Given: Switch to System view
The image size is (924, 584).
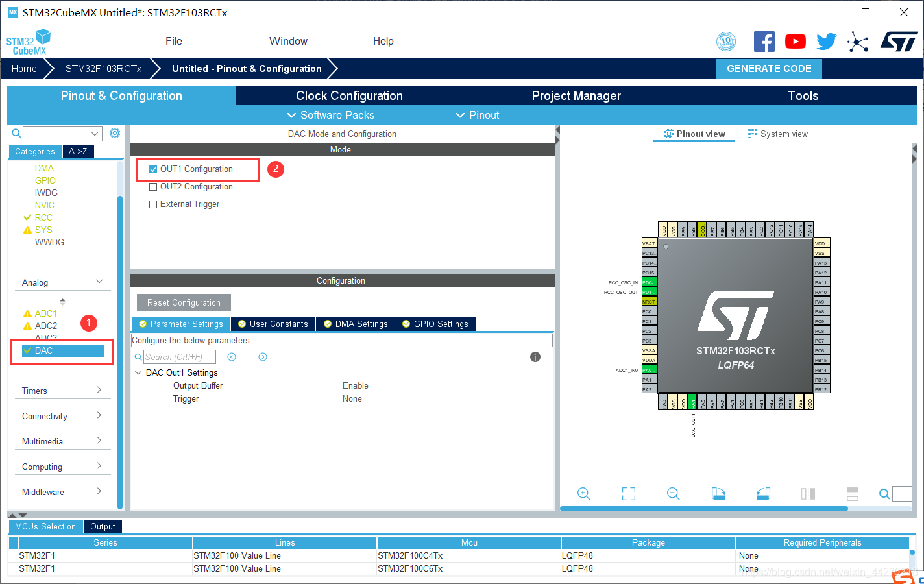Looking at the screenshot, I should coord(778,134).
